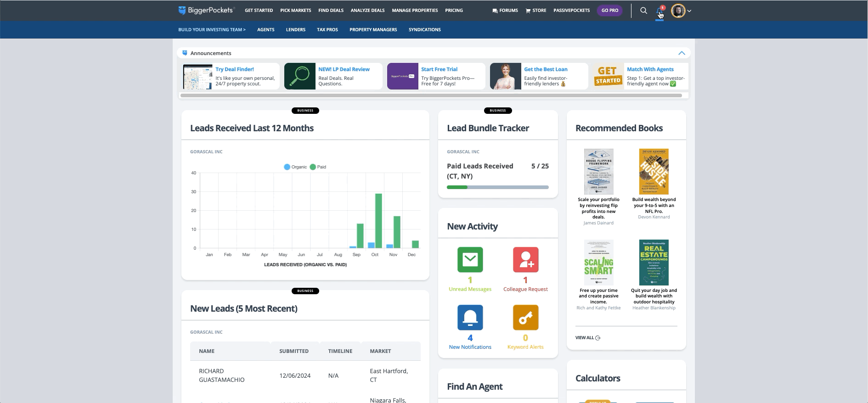
Task: Open the Colleague Request icon
Action: [x=525, y=260]
